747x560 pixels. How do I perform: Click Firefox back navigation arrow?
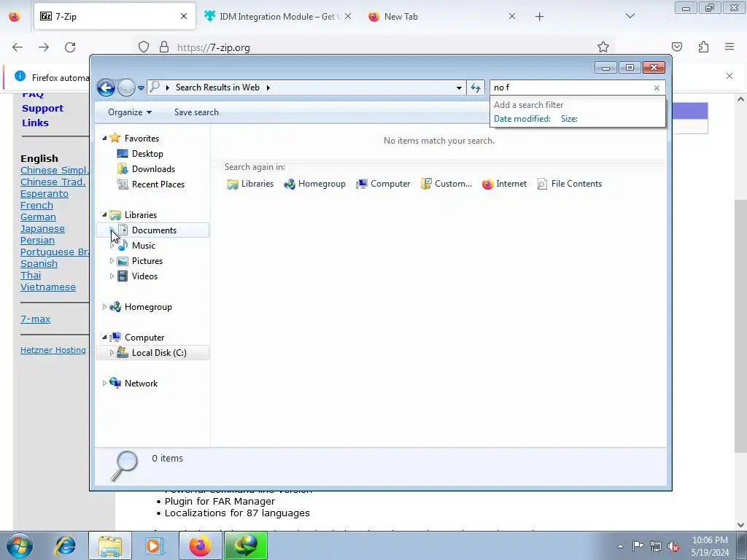coord(18,47)
